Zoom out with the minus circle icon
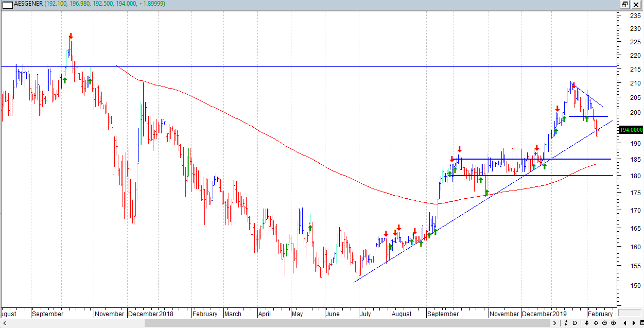The height and width of the screenshot is (328, 644). (x=604, y=323)
